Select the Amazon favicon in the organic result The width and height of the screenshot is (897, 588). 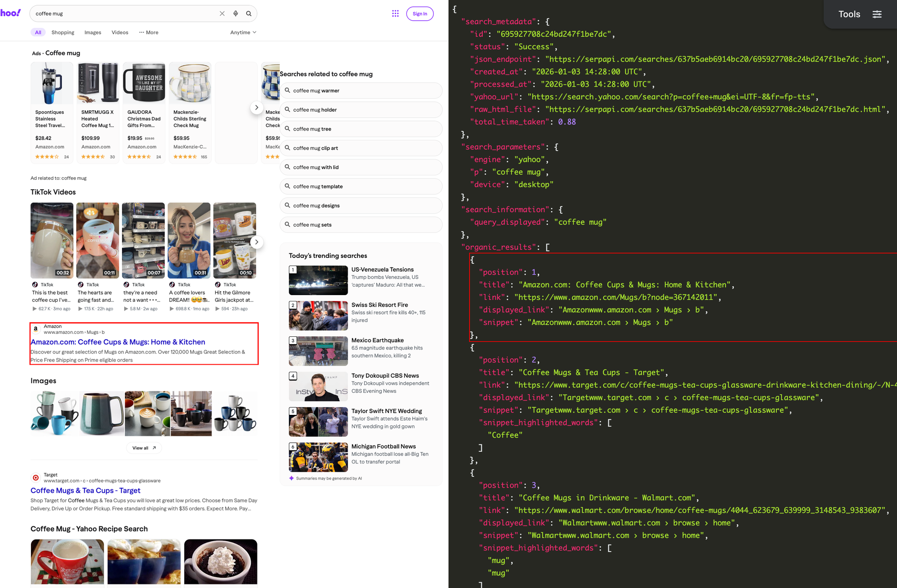coord(35,329)
